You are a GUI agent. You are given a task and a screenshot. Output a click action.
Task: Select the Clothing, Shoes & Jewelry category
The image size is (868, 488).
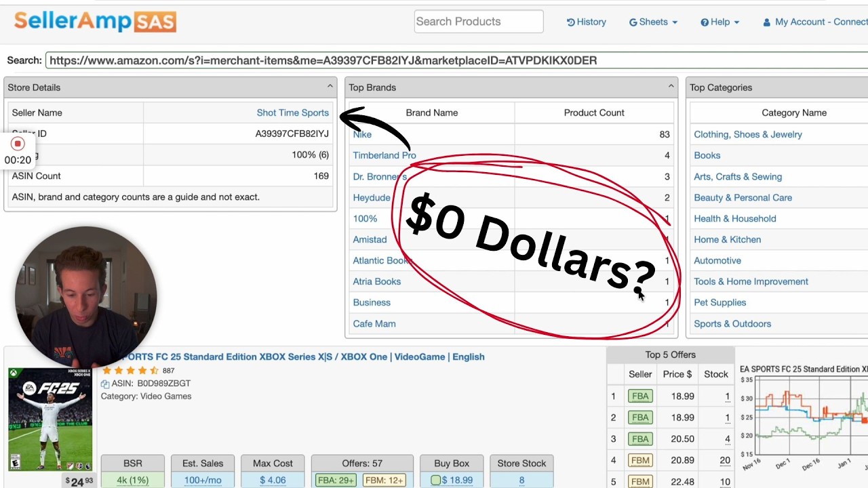(x=748, y=134)
